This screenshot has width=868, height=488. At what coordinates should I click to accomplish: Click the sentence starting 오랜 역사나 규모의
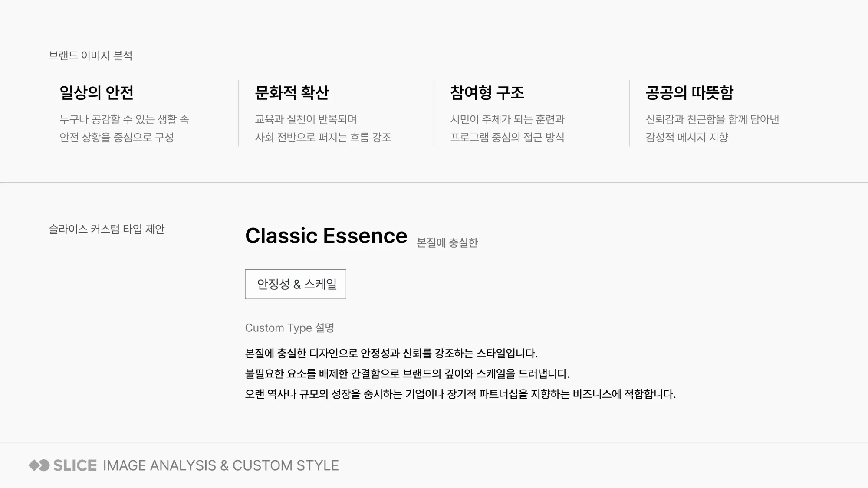pyautogui.click(x=460, y=394)
